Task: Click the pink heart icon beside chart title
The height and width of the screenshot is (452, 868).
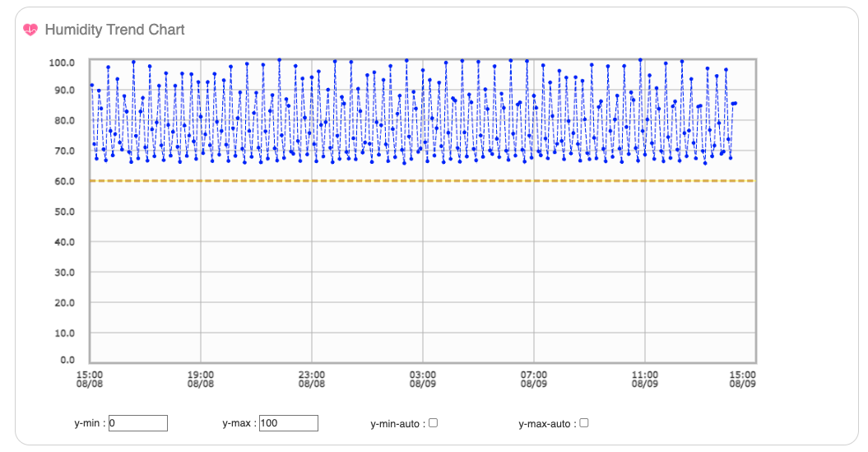Action: tap(30, 30)
